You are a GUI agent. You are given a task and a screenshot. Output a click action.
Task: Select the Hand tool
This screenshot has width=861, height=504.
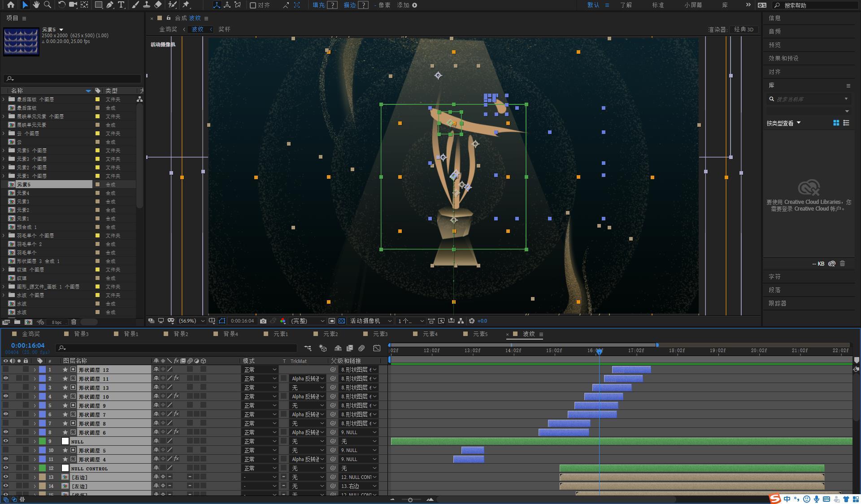(36, 5)
